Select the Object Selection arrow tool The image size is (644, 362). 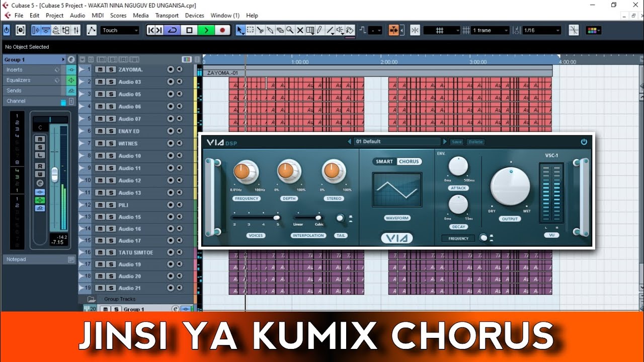(x=240, y=30)
